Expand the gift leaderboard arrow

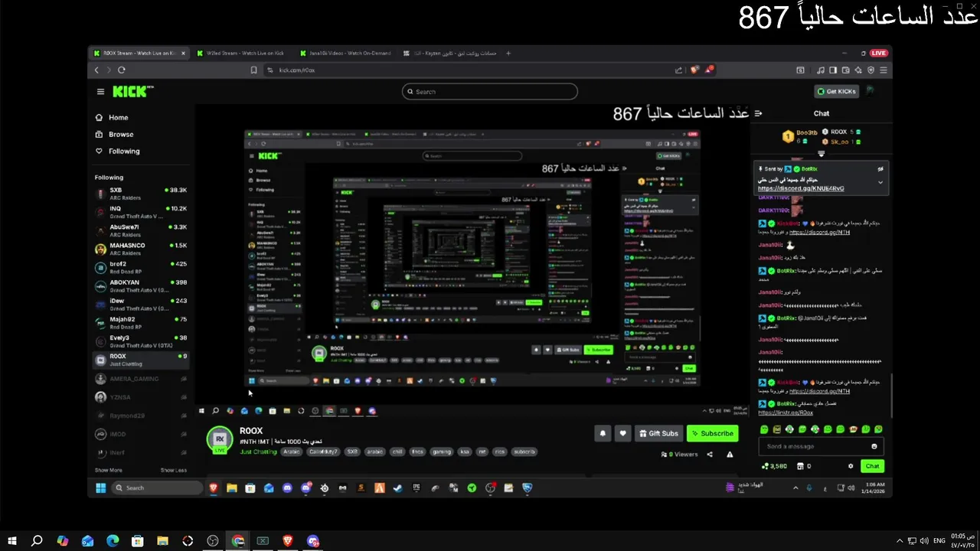tap(822, 154)
